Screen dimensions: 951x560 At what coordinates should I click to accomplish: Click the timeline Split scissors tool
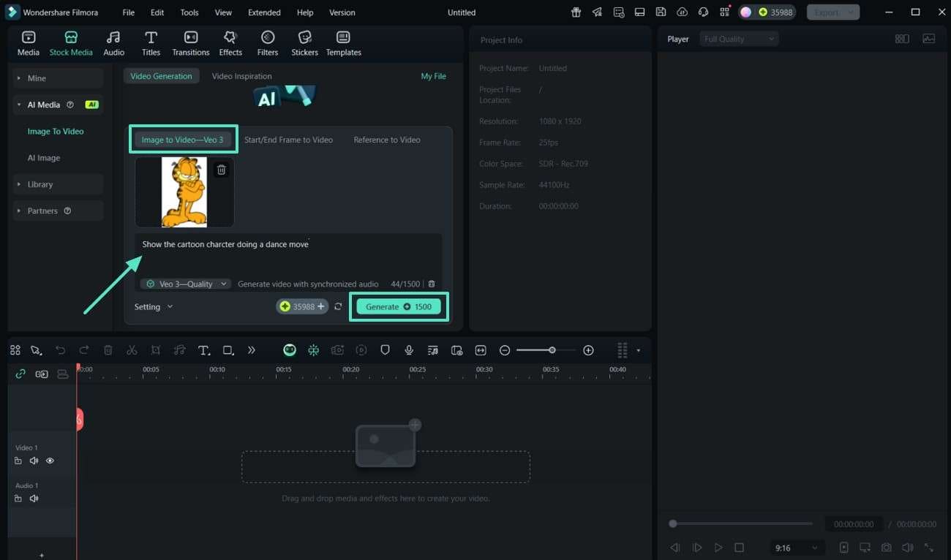(x=132, y=350)
